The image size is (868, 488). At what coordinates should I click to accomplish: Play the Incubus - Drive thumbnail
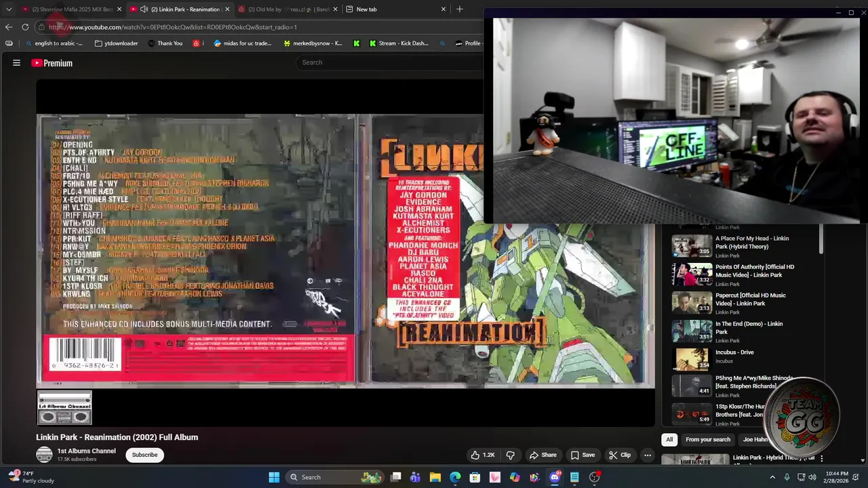692,359
